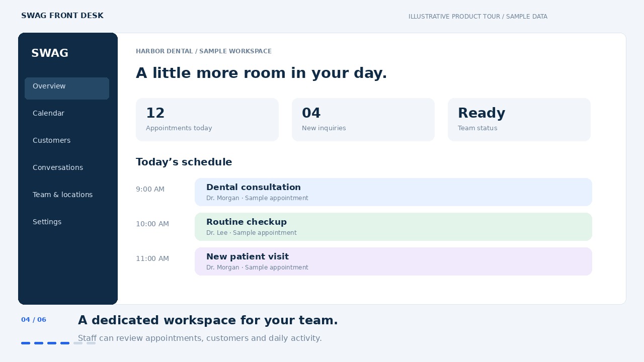This screenshot has width=644, height=362.
Task: Open the Appointments today card
Action: (207, 120)
